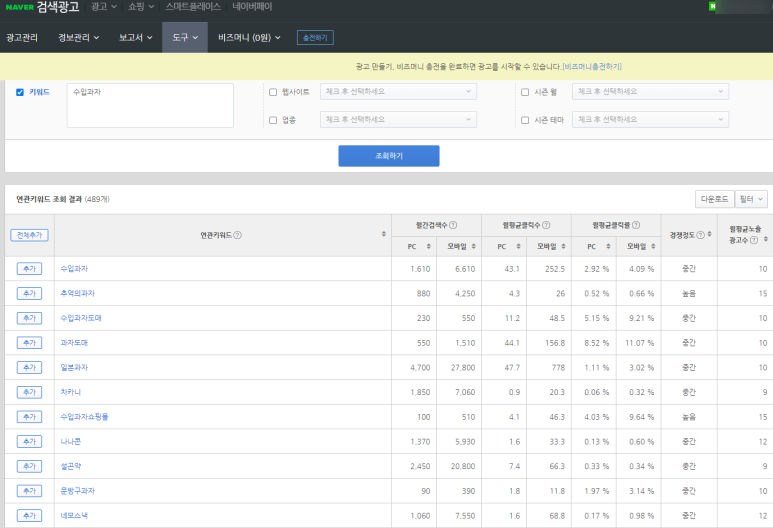Sort by 월평균노출 광고수 column arrows
Screen dimensions: 773x528
[x=766, y=239]
